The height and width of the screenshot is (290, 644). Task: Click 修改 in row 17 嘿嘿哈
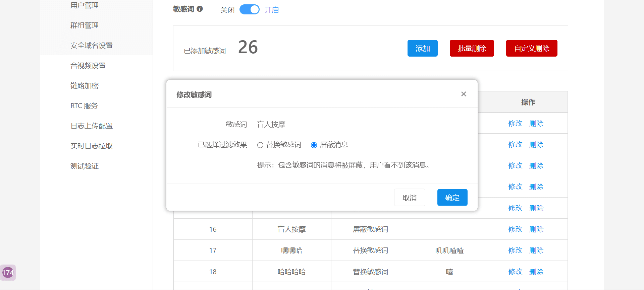coord(515,250)
